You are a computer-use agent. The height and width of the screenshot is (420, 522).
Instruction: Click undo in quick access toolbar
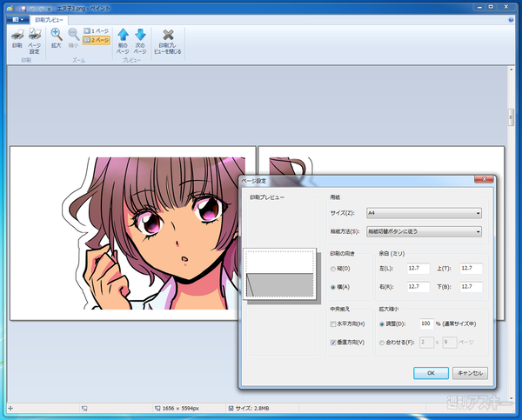[32, 9]
